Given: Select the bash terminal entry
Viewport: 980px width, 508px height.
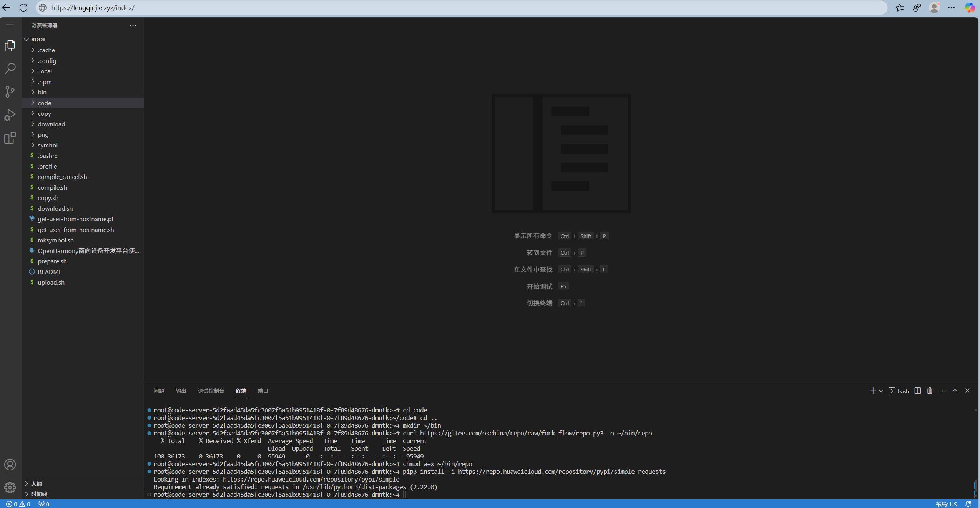Looking at the screenshot, I should point(899,391).
